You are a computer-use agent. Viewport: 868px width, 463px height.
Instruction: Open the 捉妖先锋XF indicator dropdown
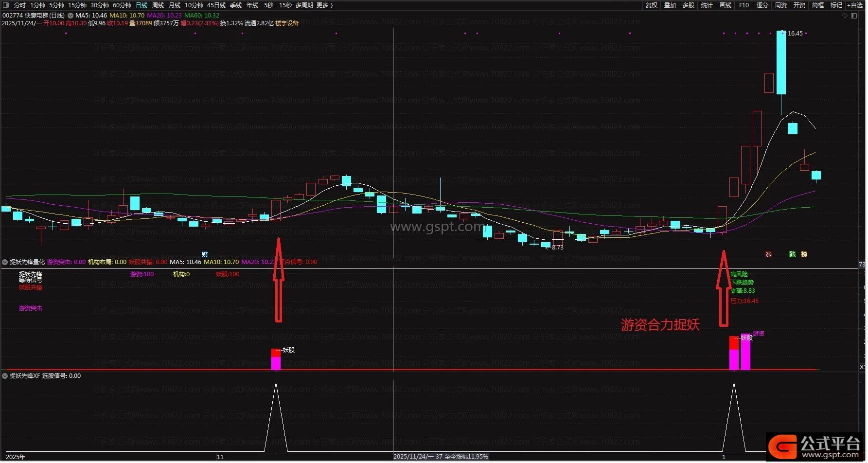click(5, 376)
